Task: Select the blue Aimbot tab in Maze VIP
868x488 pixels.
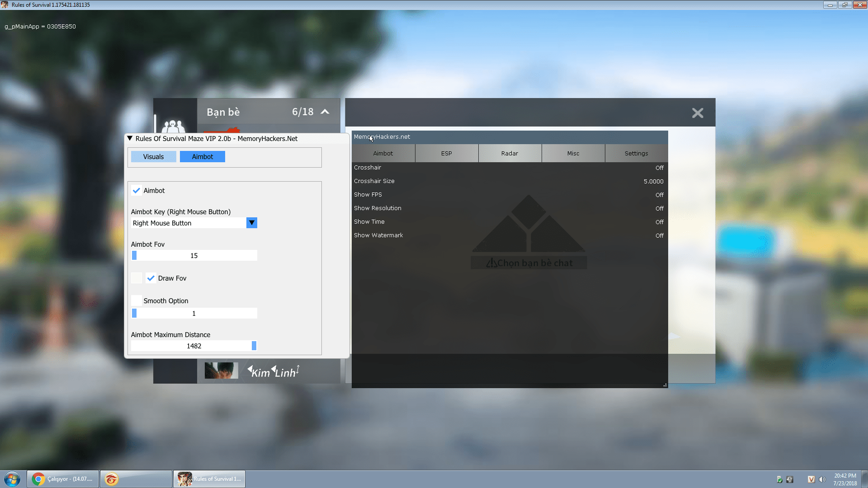Action: [203, 157]
